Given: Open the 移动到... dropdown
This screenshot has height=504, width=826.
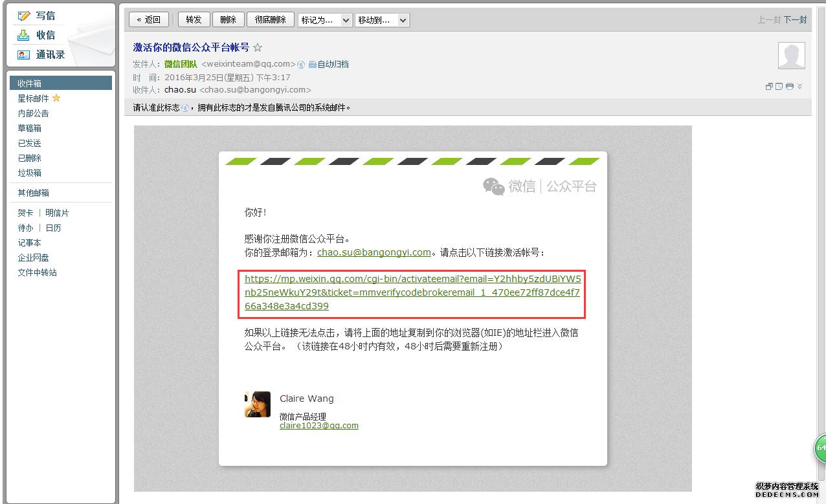Looking at the screenshot, I should pos(382,20).
